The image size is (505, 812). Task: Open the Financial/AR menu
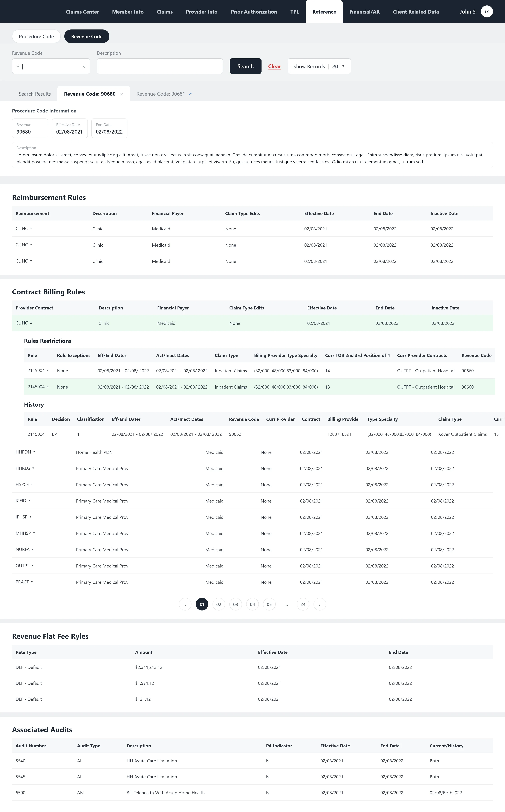[364, 12]
